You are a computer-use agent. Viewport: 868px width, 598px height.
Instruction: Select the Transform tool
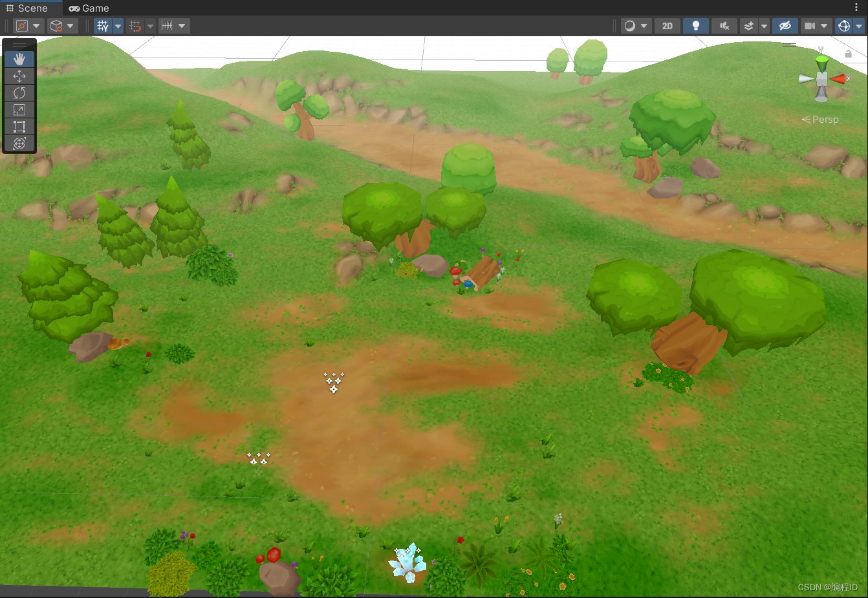19,143
